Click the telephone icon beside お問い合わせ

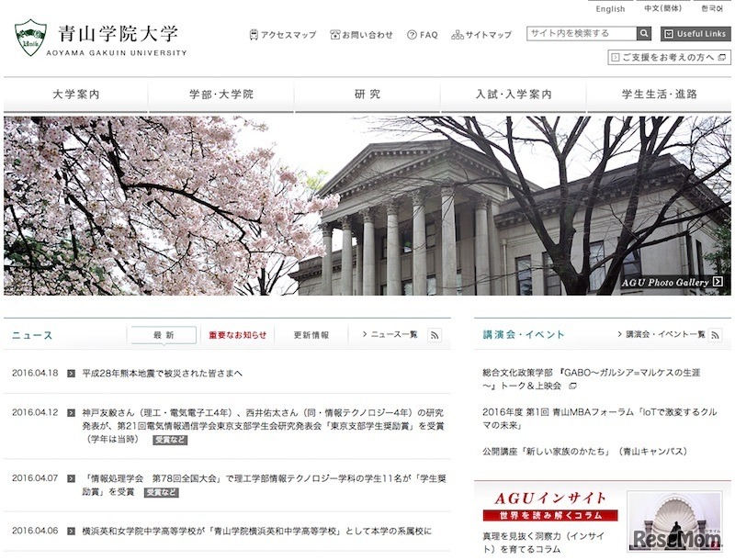coord(334,35)
